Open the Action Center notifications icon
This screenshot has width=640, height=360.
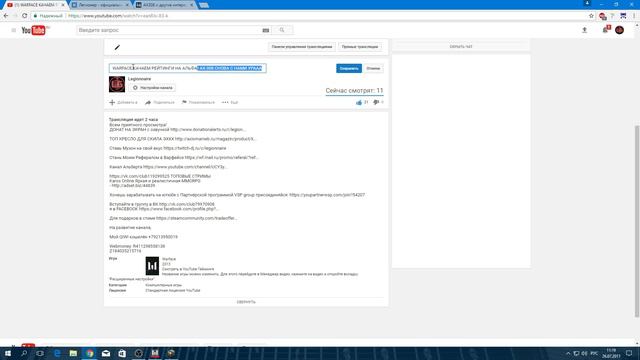[629, 353]
